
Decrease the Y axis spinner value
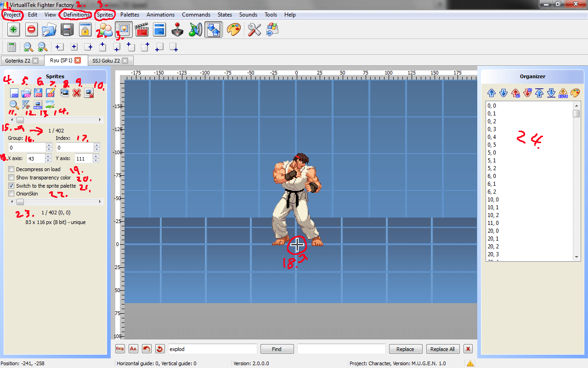pyautogui.click(x=96, y=161)
